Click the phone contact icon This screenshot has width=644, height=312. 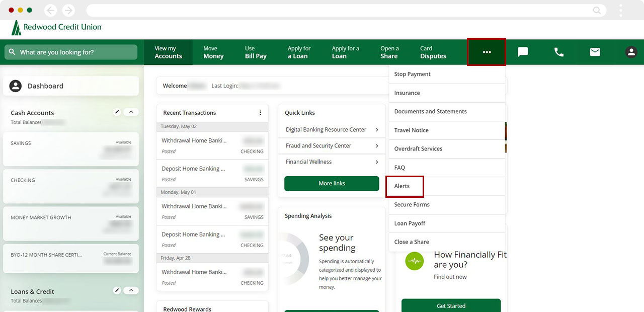(x=559, y=52)
